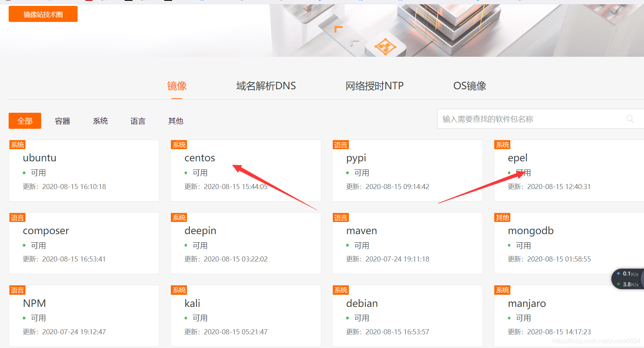Open the NPM mirror link
This screenshot has height=348, width=644.
34,303
